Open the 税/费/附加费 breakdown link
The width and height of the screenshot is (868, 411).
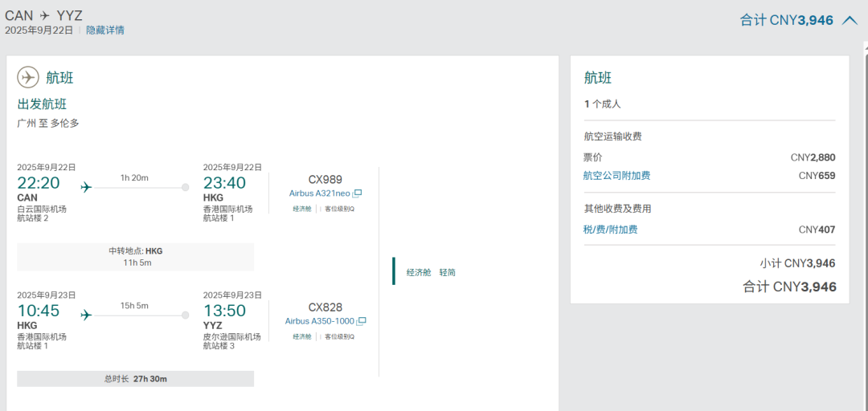pyautogui.click(x=610, y=230)
